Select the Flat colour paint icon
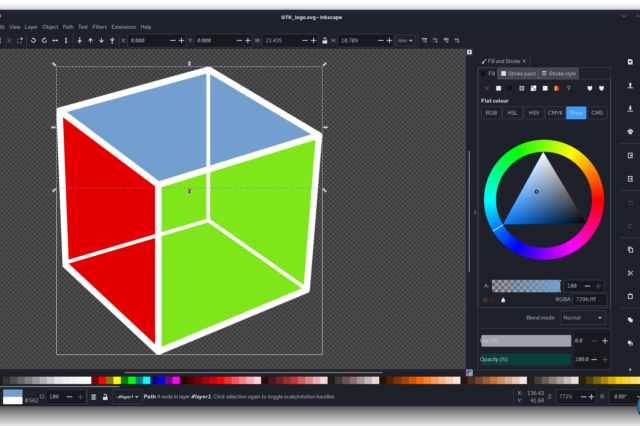 [x=499, y=88]
